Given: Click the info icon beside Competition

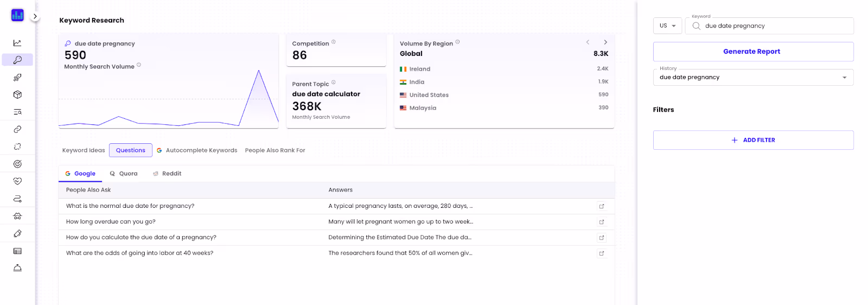Looking at the screenshot, I should [334, 42].
